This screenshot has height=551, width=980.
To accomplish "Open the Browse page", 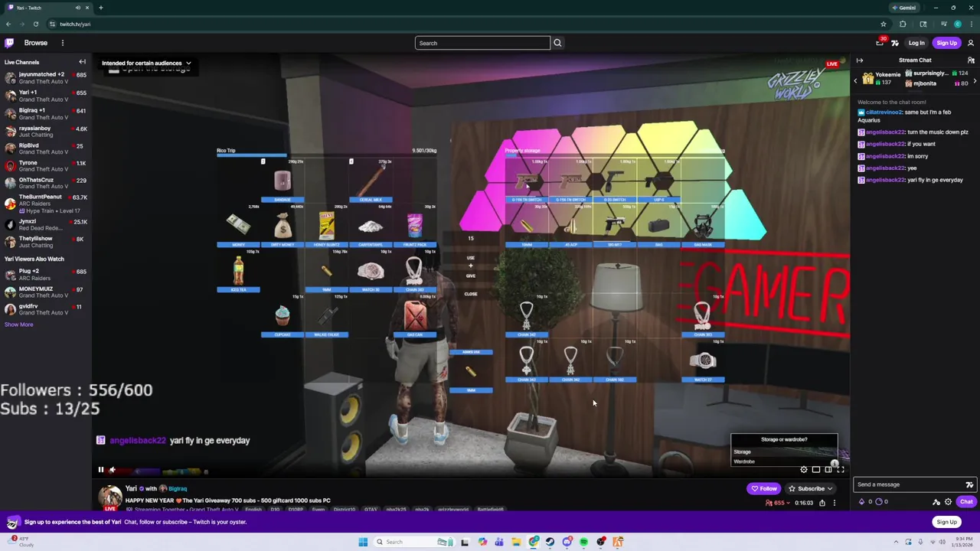I will coord(35,43).
